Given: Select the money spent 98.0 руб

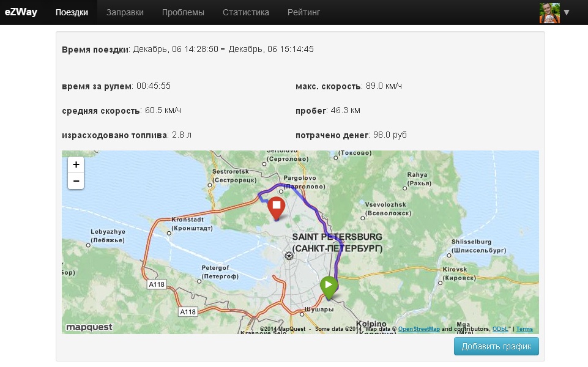Looking at the screenshot, I should click(x=390, y=135).
